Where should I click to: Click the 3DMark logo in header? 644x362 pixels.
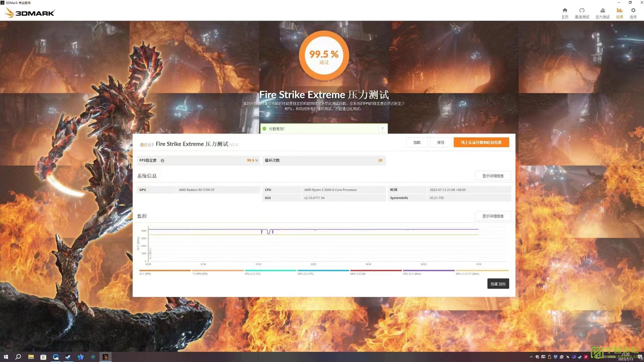pos(29,13)
